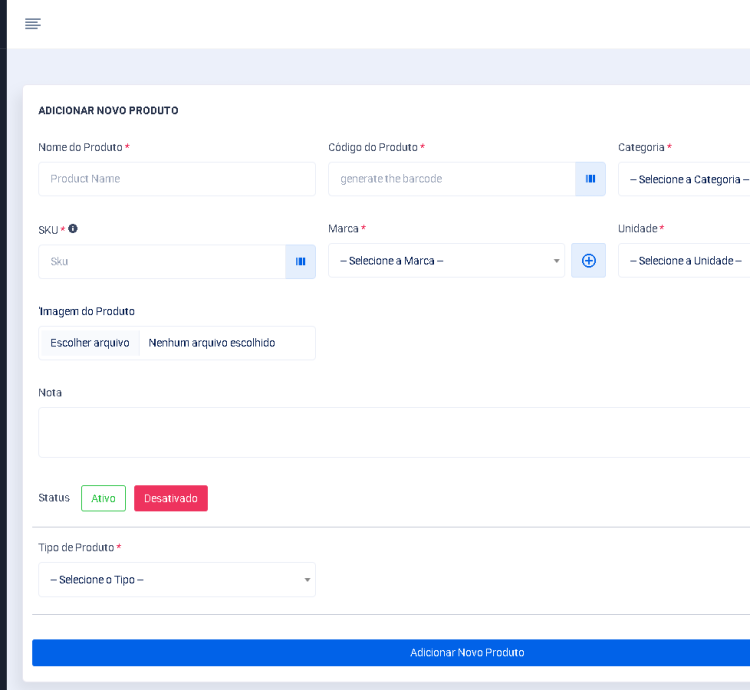Open the hamburger menu at top left
Viewport: 750px width, 690px height.
click(33, 24)
